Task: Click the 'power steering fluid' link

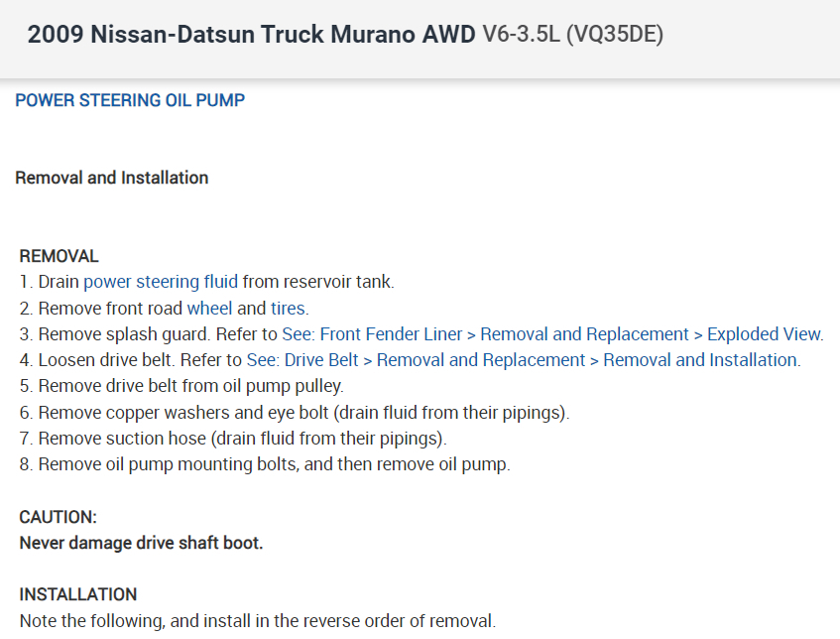Action: tap(161, 282)
